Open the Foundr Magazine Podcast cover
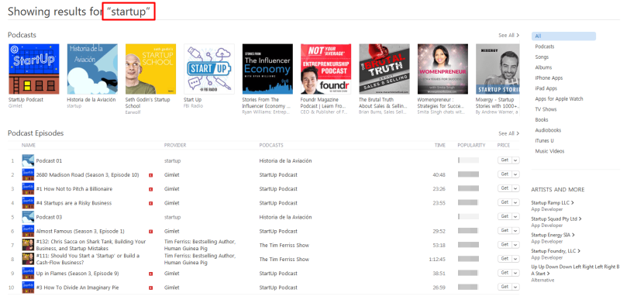 [325, 69]
